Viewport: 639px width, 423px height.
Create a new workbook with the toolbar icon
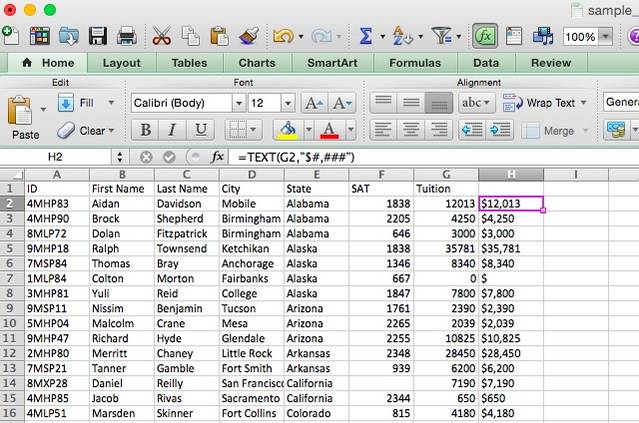point(11,36)
